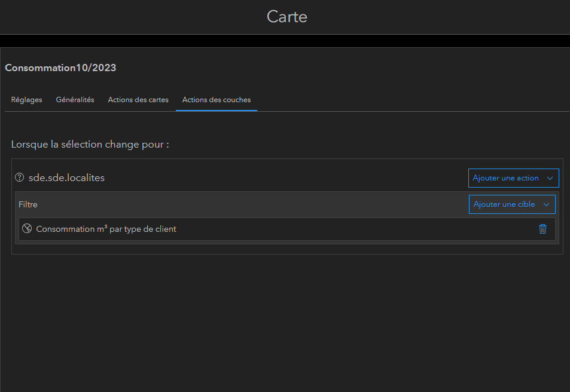This screenshot has width=570, height=392.
Task: Click the chevron arrow on Ajouter une cible
Action: tap(546, 204)
